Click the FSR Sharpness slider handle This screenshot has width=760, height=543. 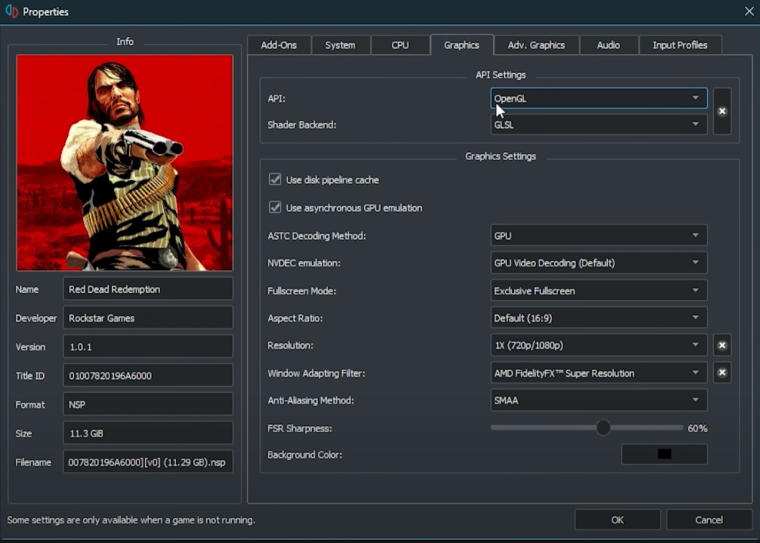point(603,428)
